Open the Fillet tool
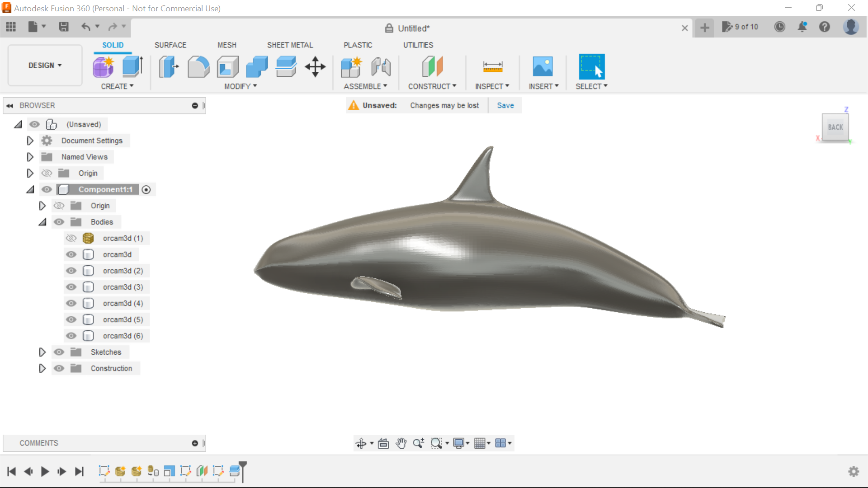 tap(198, 66)
